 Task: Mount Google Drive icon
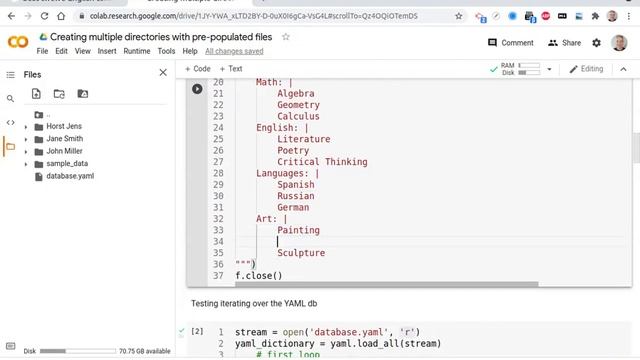coord(82,93)
